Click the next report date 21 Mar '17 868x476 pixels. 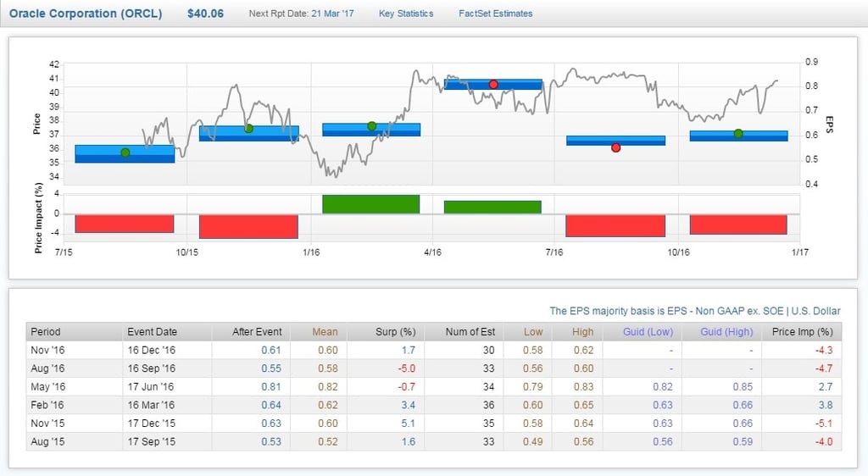point(332,14)
